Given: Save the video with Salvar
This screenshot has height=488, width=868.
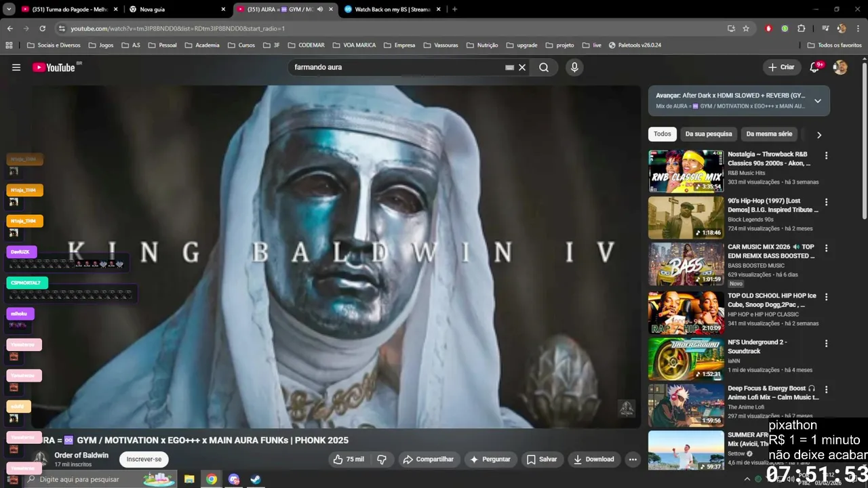Looking at the screenshot, I should pyautogui.click(x=542, y=459).
